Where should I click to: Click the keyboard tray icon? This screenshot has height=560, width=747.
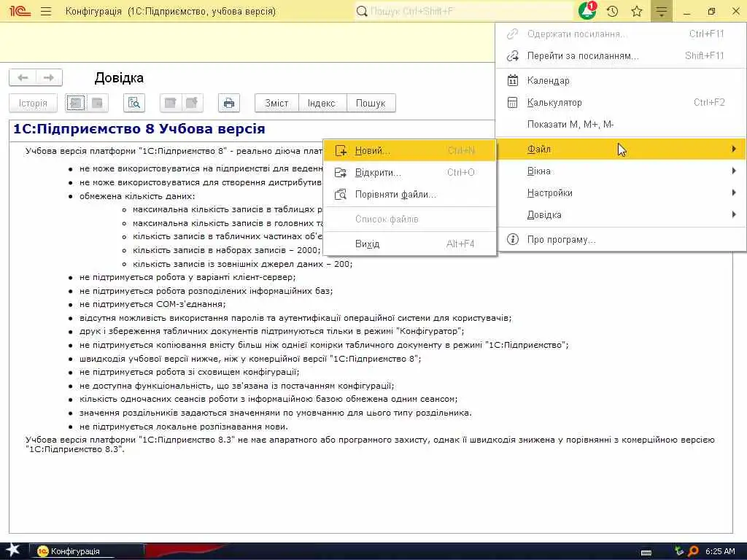(646, 553)
